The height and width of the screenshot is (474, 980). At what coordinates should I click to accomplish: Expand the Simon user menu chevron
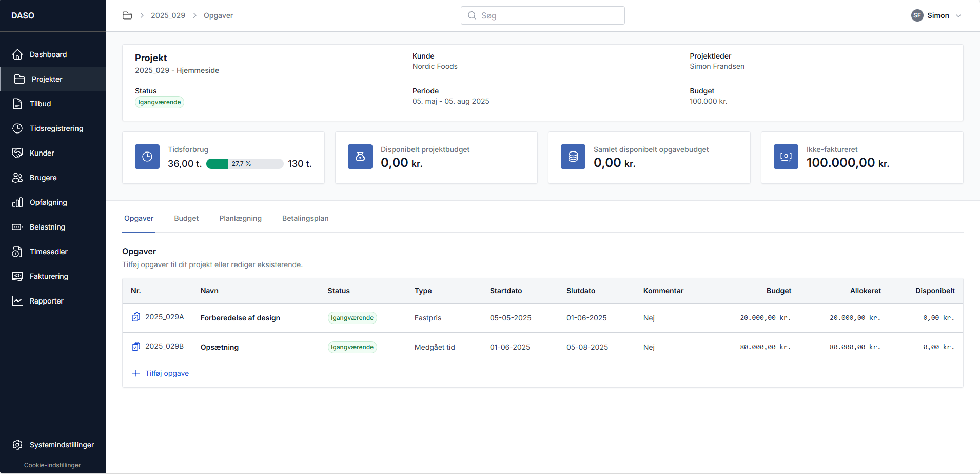[x=958, y=15]
